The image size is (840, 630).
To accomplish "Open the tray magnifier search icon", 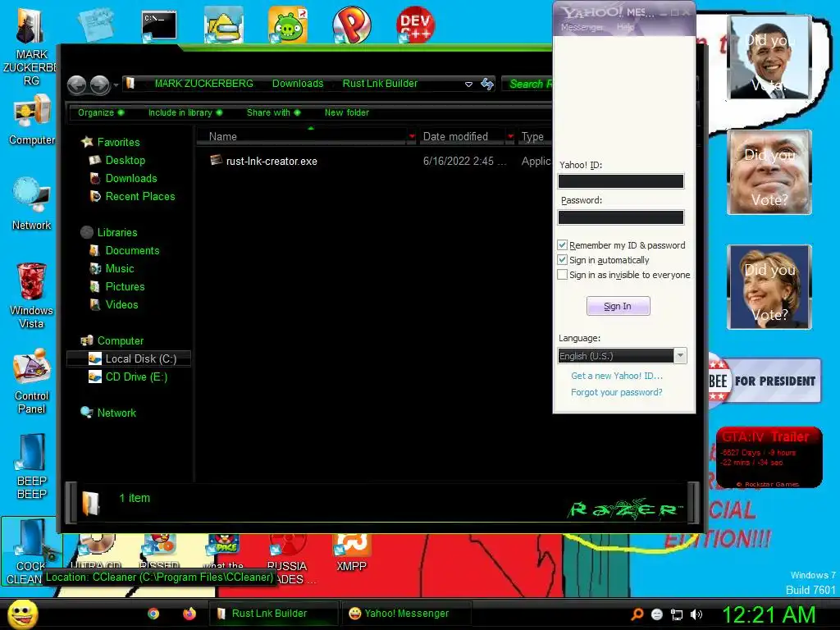I will [637, 614].
